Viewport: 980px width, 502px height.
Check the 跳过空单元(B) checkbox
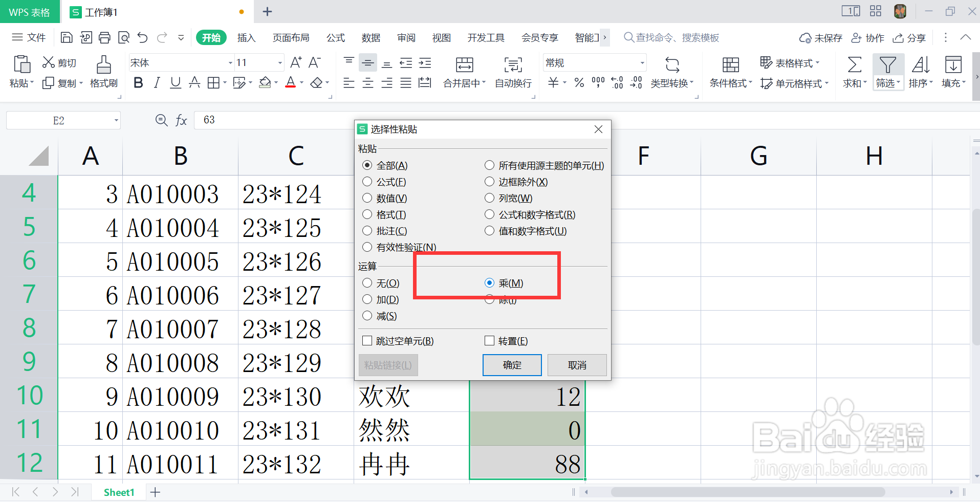pos(367,341)
